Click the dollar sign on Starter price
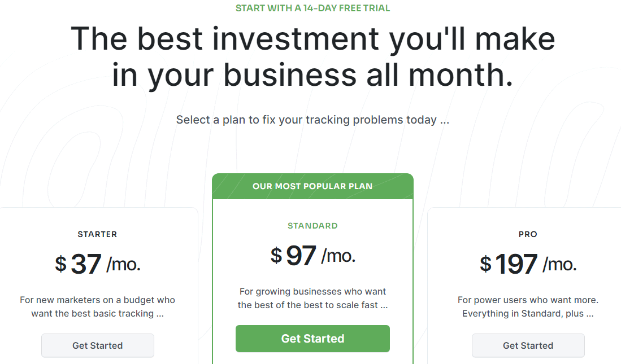 click(x=60, y=264)
